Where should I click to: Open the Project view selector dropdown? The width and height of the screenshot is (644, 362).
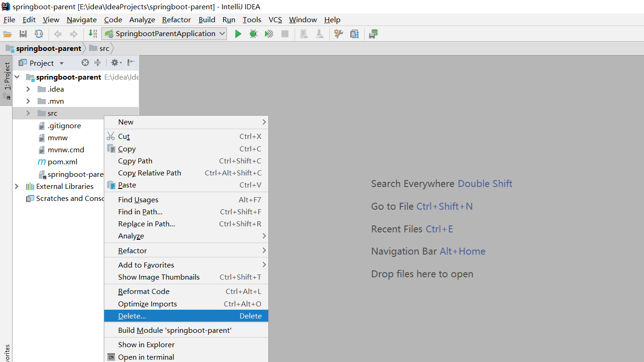pos(62,63)
